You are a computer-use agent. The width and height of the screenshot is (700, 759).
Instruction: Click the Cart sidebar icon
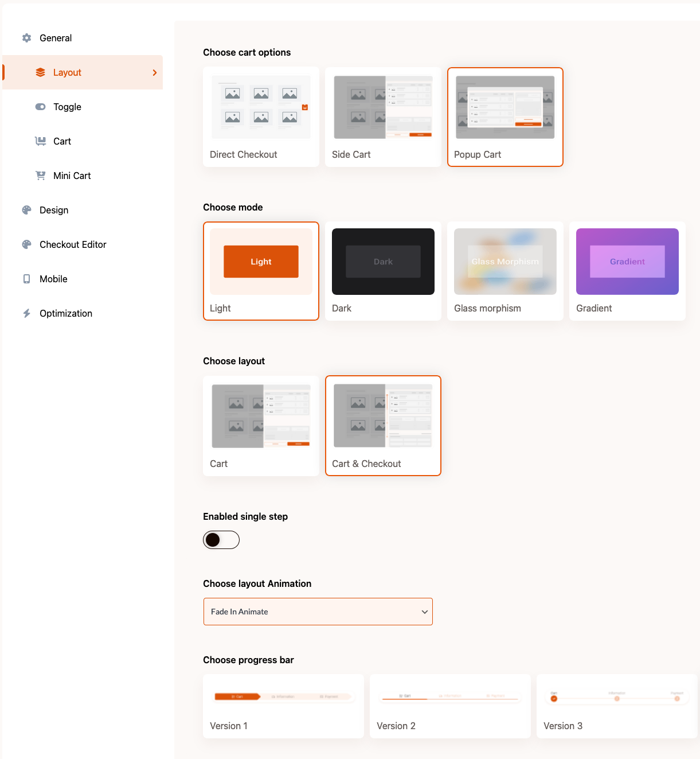40,141
